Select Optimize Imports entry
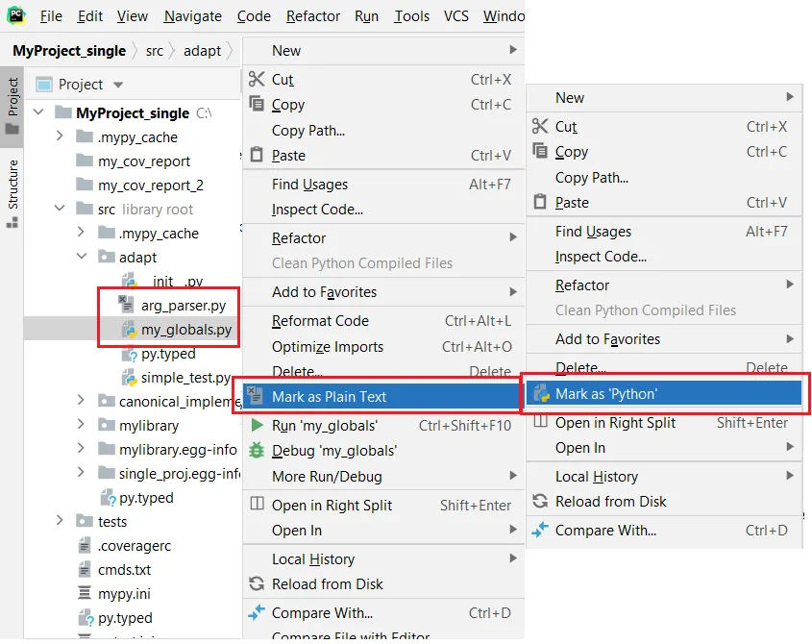Viewport: 812px width, 644px height. (383, 347)
